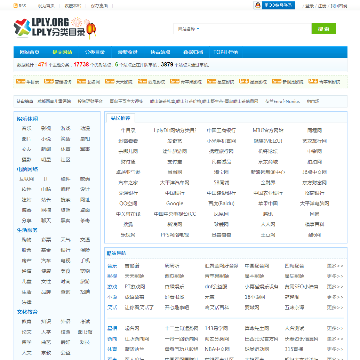Click the first orange badge in promo row
Viewport: 360px width, 360px height.
21,81
